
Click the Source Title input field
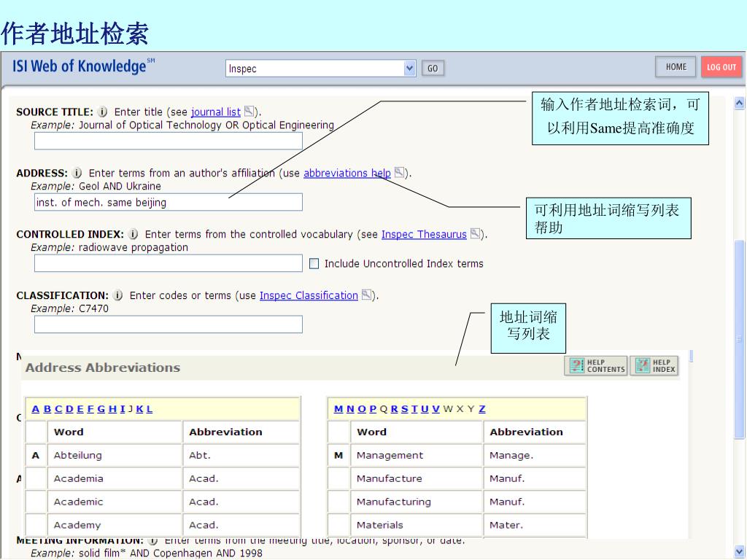click(169, 141)
